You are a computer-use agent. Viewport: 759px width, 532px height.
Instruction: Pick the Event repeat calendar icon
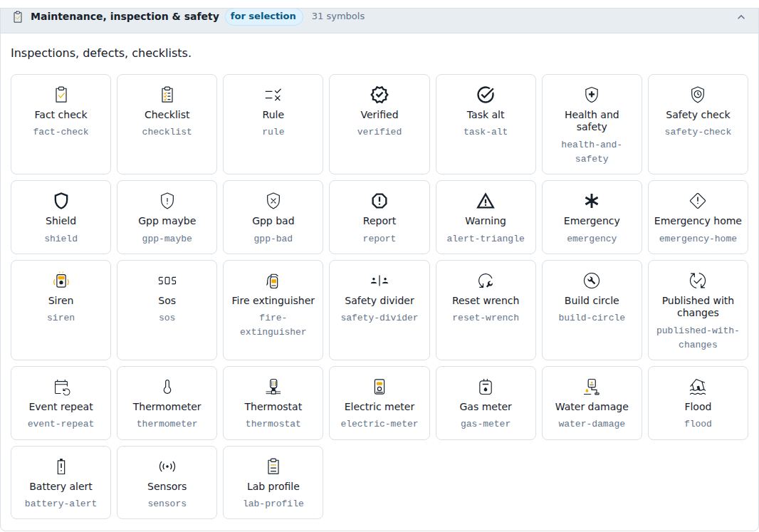click(62, 387)
